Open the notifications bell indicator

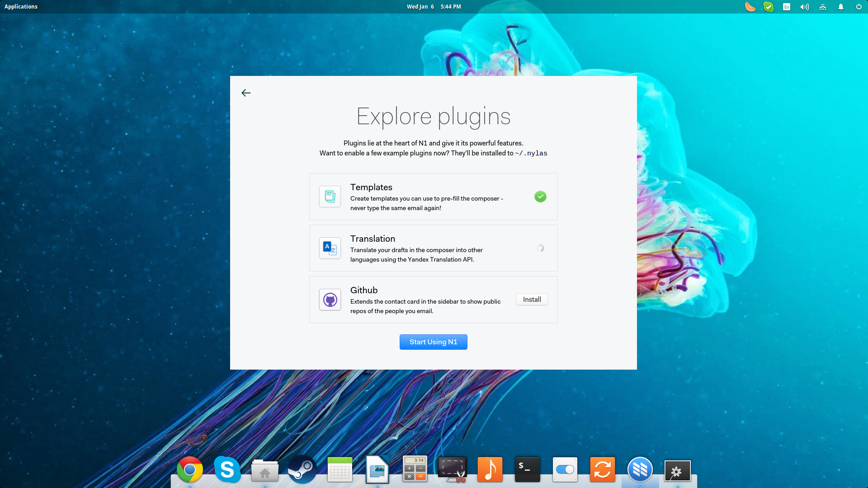(x=841, y=7)
